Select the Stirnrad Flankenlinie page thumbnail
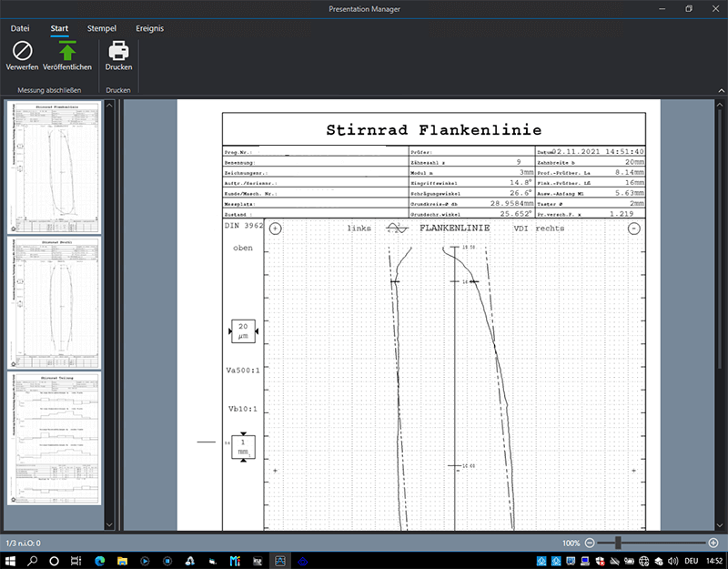 55,168
